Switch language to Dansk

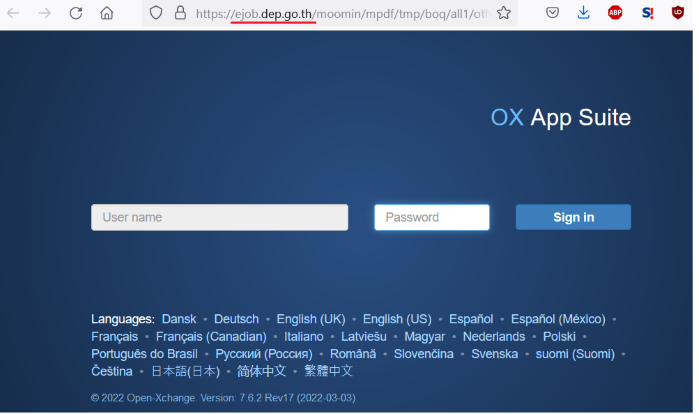[179, 319]
